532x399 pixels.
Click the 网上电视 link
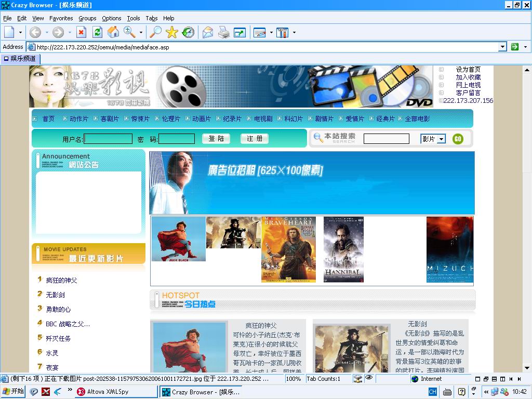coord(468,85)
